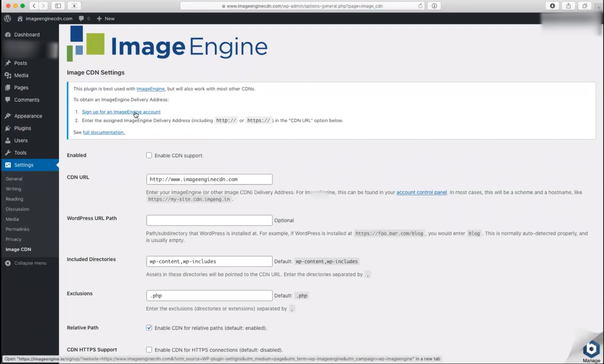This screenshot has width=604, height=364.
Task: Click the WordPress logo icon
Action: [x=7, y=19]
